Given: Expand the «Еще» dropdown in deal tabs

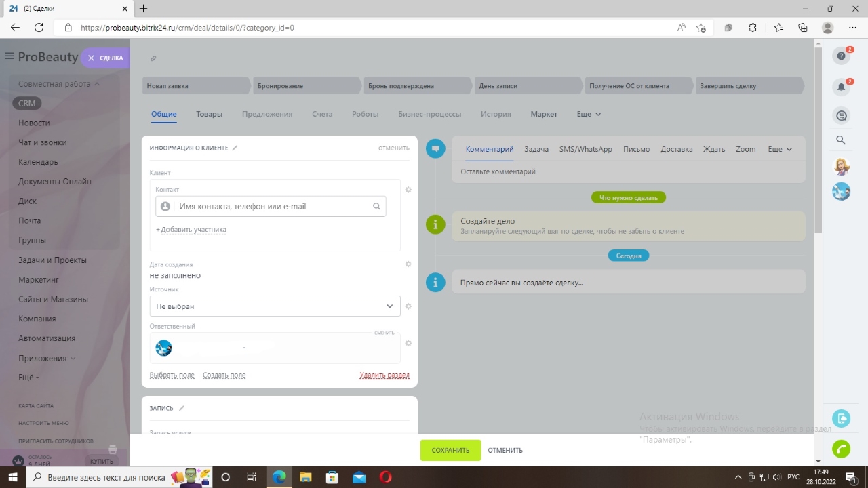Looking at the screenshot, I should [589, 114].
